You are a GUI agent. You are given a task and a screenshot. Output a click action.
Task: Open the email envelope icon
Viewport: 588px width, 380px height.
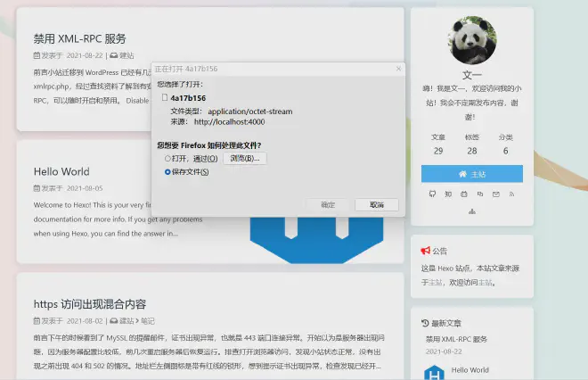click(496, 194)
